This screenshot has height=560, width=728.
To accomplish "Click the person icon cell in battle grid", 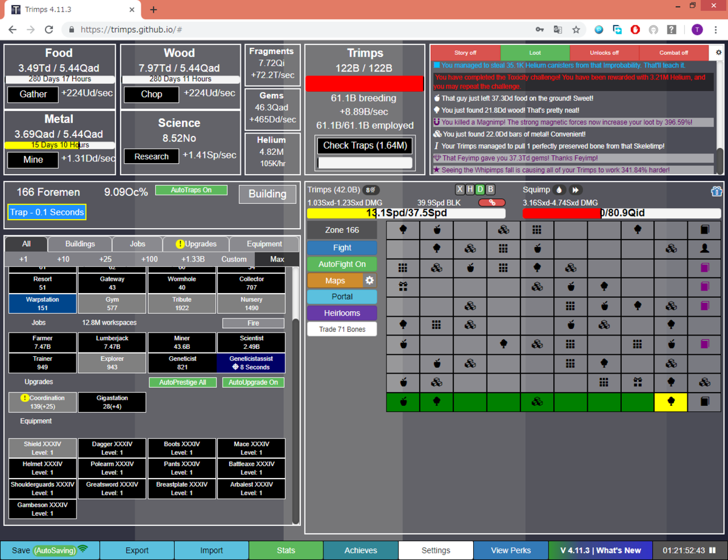I will tap(704, 248).
